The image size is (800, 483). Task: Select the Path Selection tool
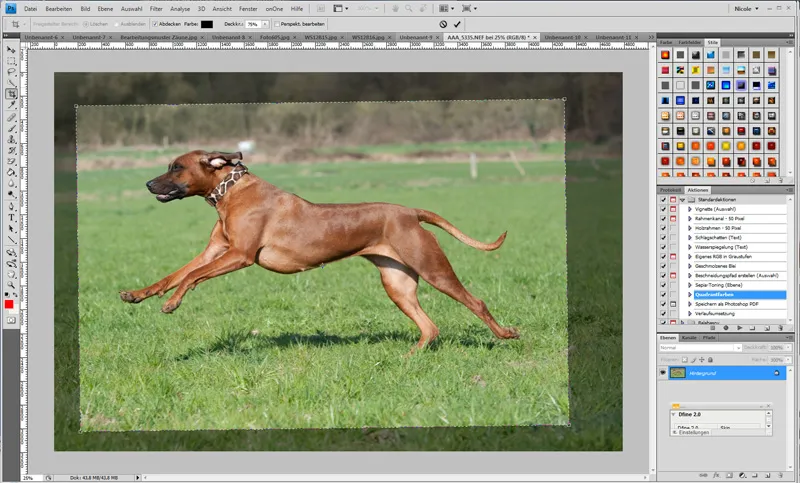tap(11, 229)
